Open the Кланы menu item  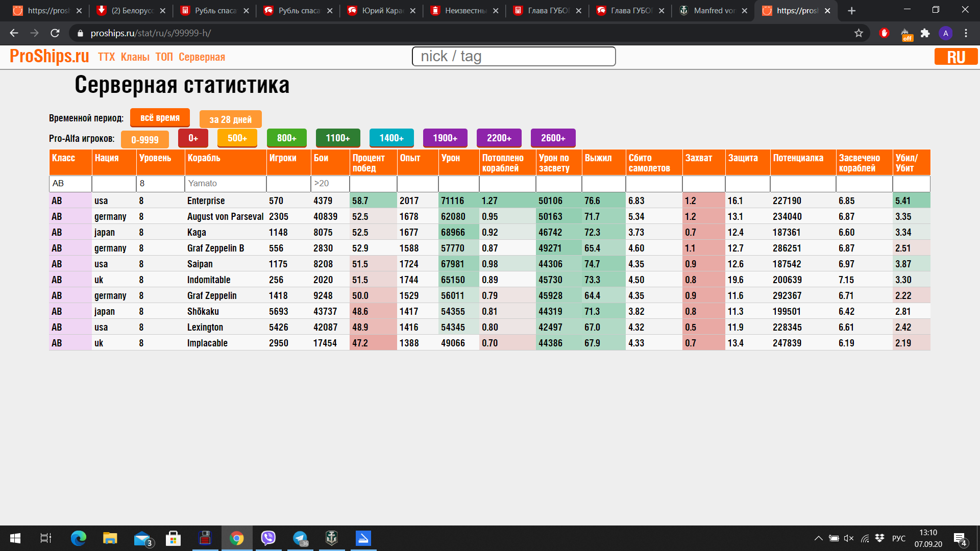pos(135,57)
